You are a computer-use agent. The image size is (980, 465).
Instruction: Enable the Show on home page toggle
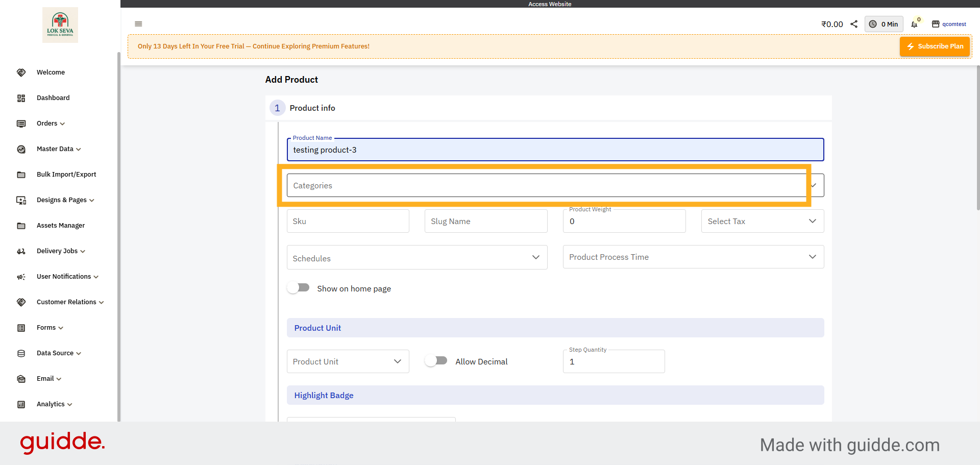(x=298, y=287)
